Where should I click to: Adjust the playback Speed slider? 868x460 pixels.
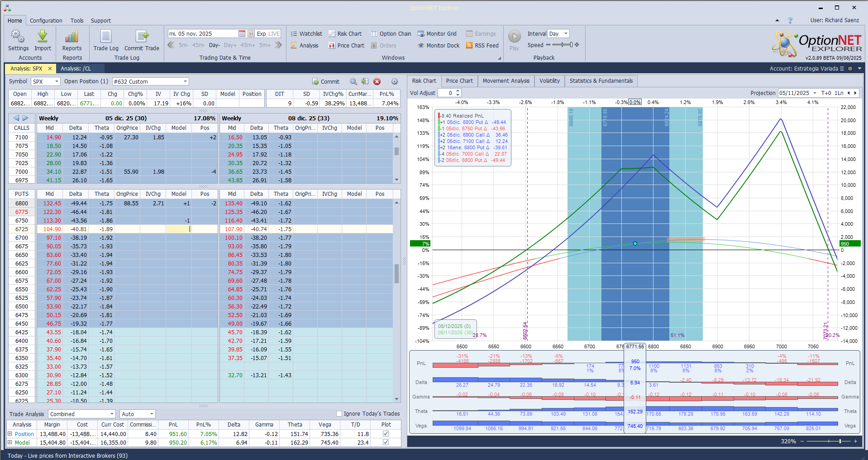(563, 45)
